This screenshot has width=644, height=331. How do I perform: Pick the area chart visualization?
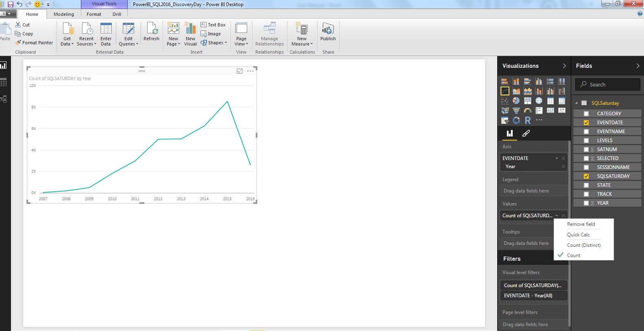tap(516, 91)
